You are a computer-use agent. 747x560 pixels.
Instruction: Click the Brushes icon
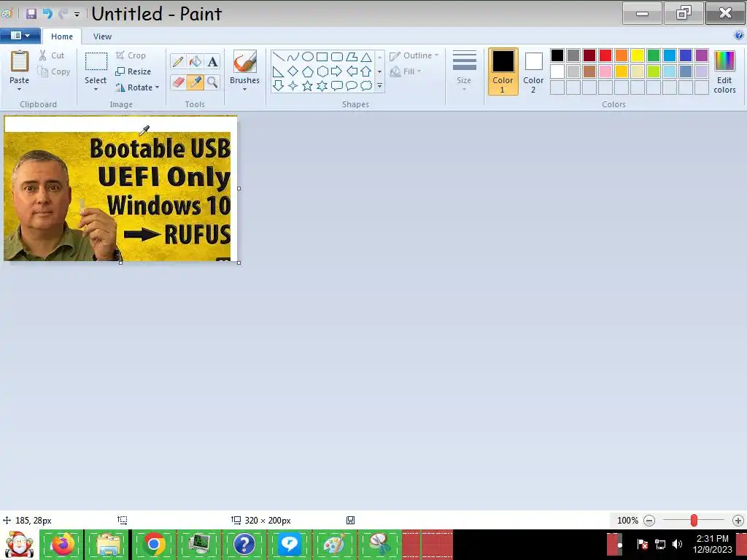[x=245, y=62]
